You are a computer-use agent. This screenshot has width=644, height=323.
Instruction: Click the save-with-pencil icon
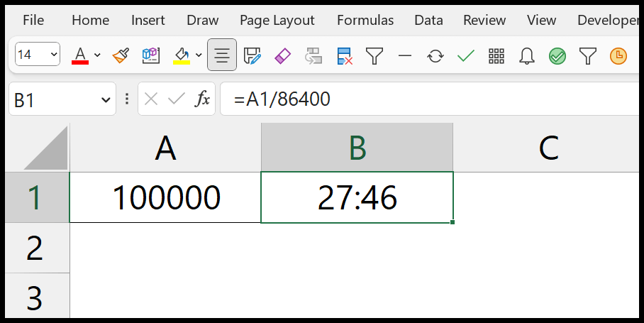[252, 55]
